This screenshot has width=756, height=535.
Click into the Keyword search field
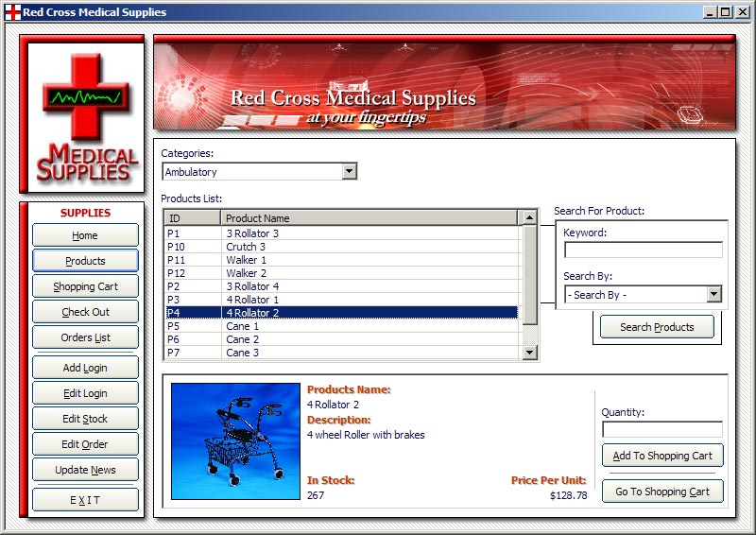(x=643, y=250)
